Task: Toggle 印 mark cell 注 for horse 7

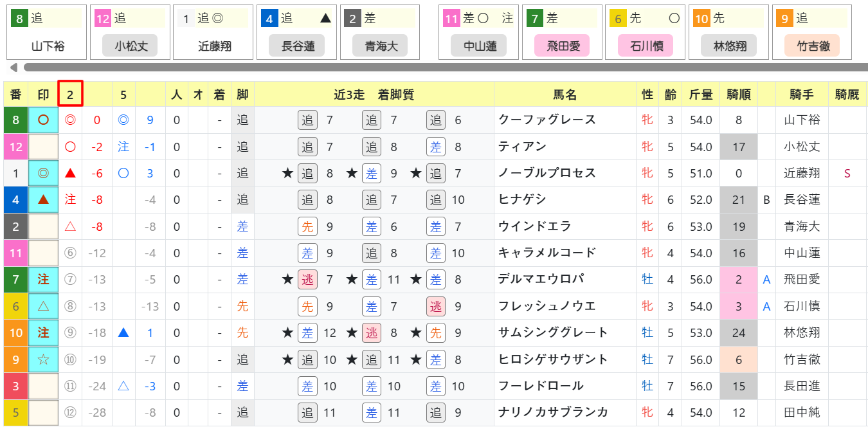Action: coord(43,279)
